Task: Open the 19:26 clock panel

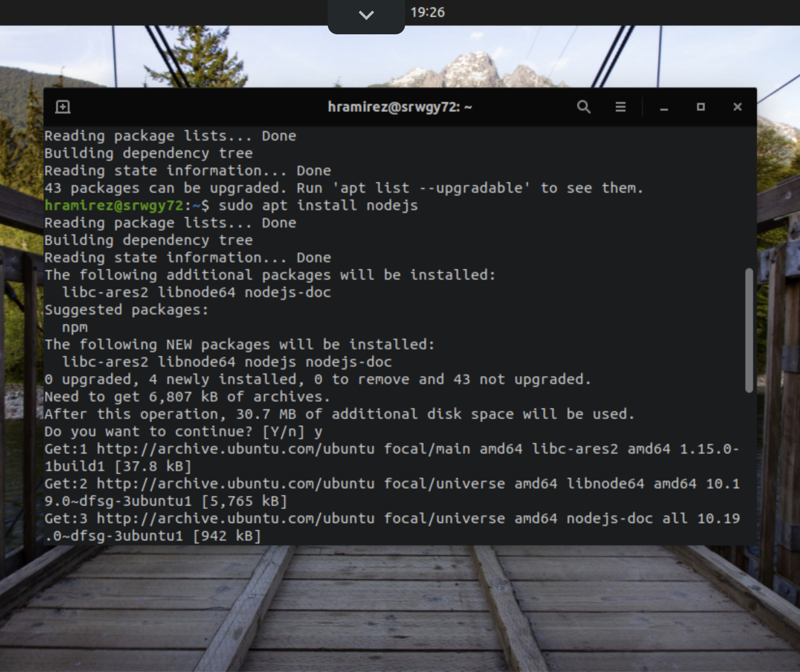Action: (427, 12)
